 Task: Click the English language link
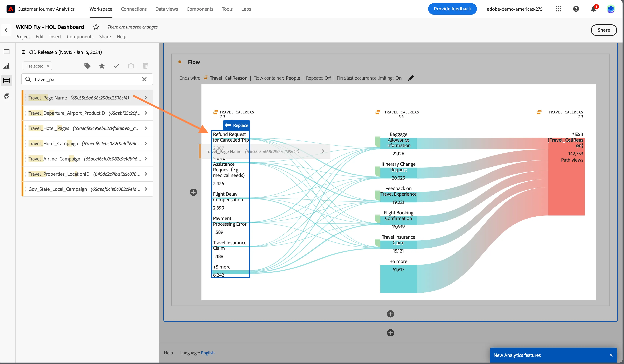click(207, 353)
